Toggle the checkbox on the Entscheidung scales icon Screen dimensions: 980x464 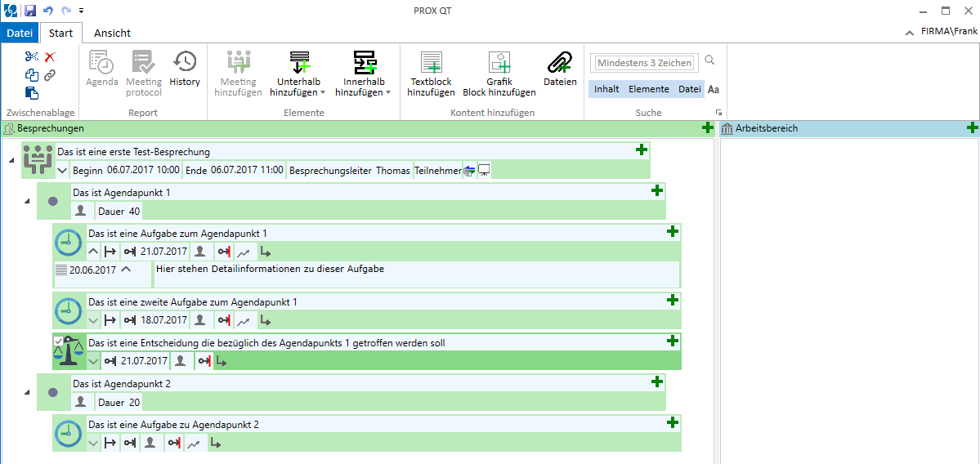pos(58,341)
